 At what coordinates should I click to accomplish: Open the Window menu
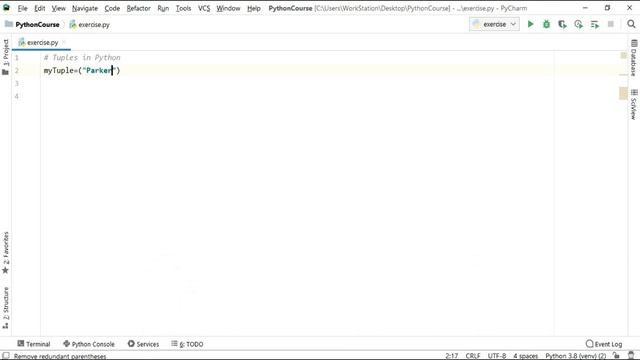coord(228,8)
